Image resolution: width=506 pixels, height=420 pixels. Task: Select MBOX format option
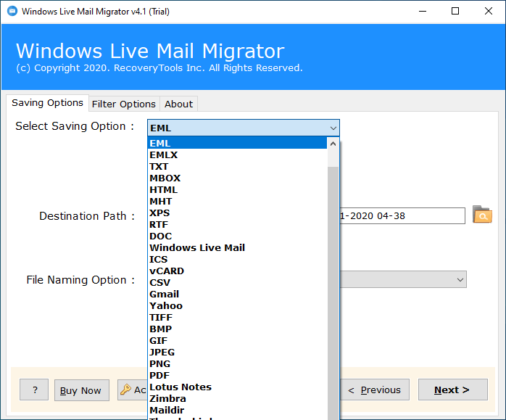click(237, 178)
